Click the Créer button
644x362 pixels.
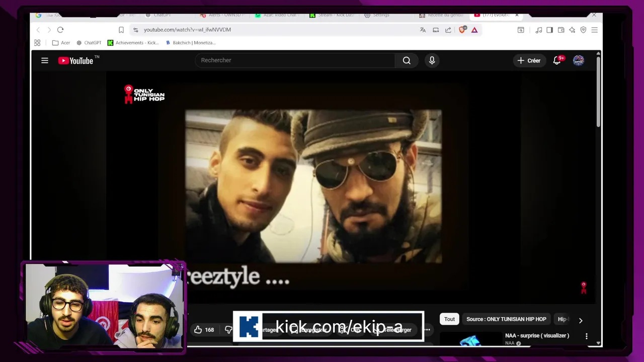[x=528, y=60]
